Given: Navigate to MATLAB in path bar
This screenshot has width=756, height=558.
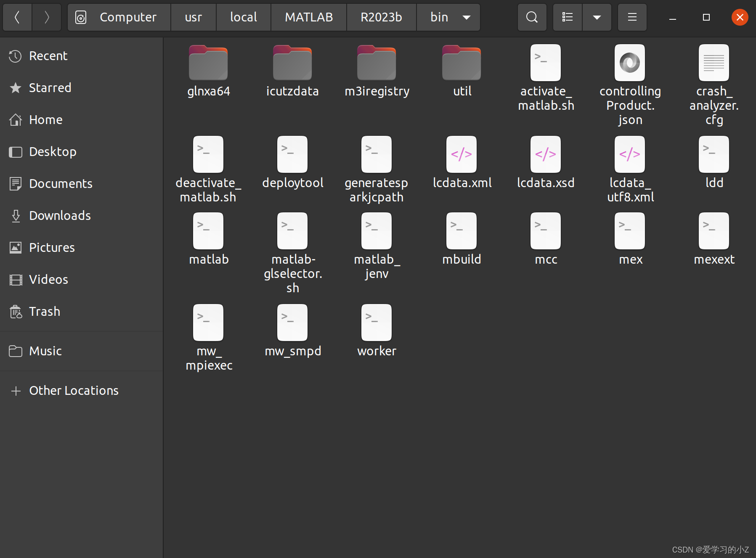Looking at the screenshot, I should pyautogui.click(x=309, y=17).
